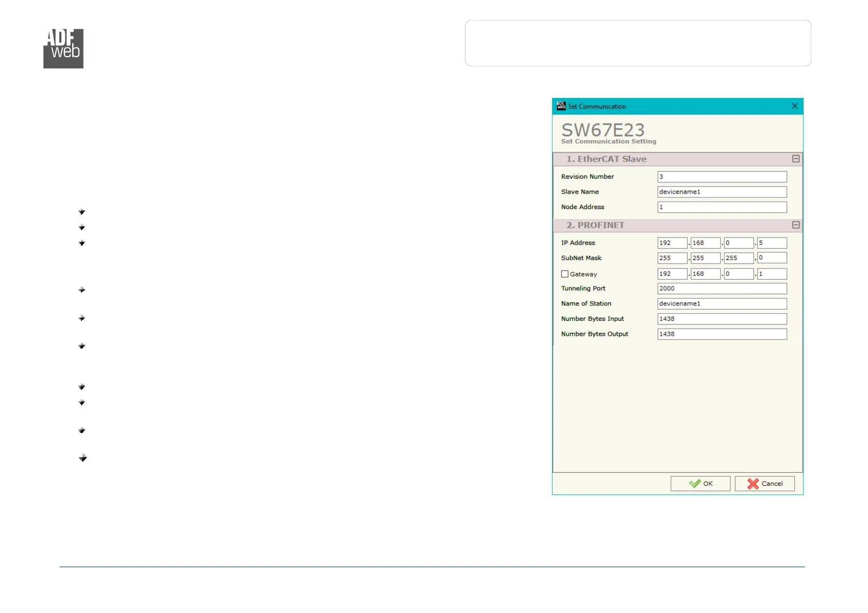
Task: Close the Set Communication dialog
Action: pyautogui.click(x=794, y=106)
